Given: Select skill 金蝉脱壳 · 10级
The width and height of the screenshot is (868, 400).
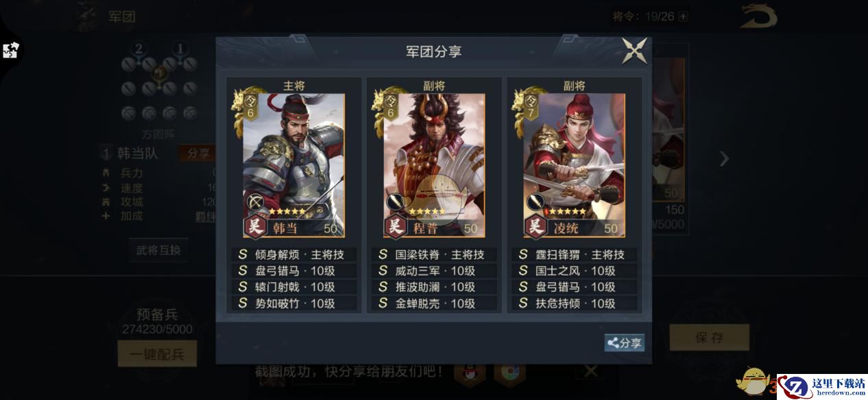Looking at the screenshot, I should pyautogui.click(x=434, y=303).
